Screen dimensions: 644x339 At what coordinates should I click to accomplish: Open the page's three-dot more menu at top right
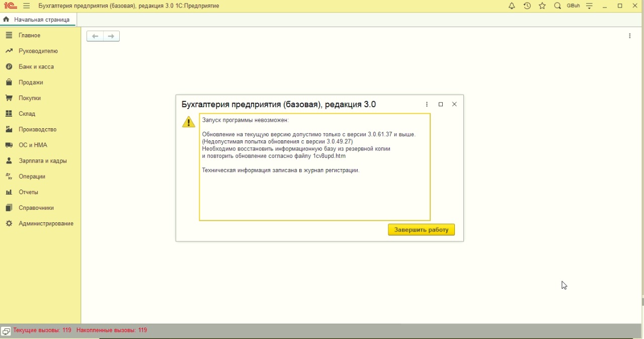[x=629, y=36]
